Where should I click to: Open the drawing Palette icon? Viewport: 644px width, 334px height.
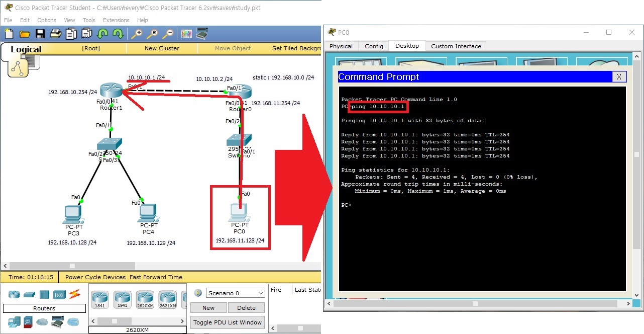click(x=186, y=34)
